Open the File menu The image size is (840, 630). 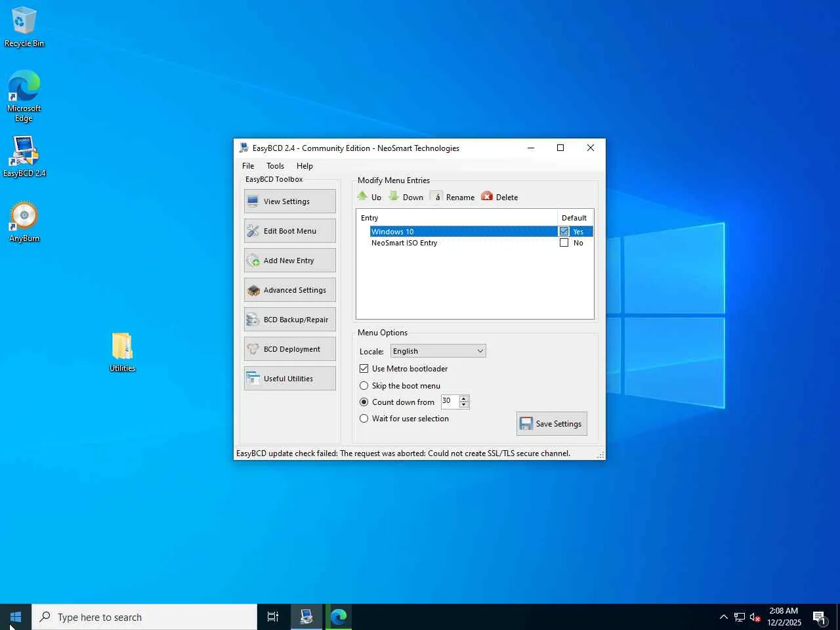click(x=248, y=166)
